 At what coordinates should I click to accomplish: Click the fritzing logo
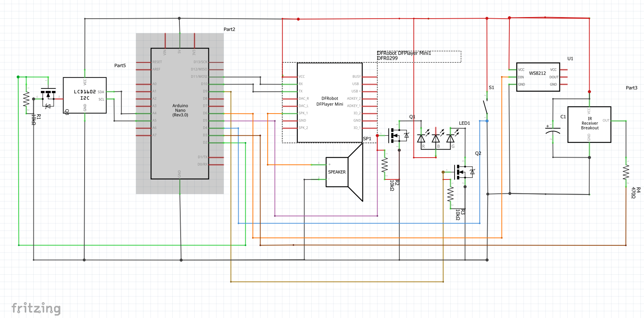pyautogui.click(x=36, y=308)
